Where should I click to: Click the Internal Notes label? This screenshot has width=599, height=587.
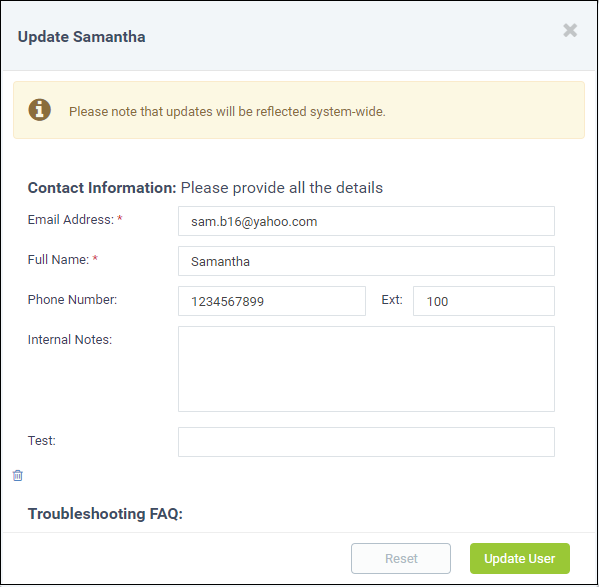tap(70, 340)
